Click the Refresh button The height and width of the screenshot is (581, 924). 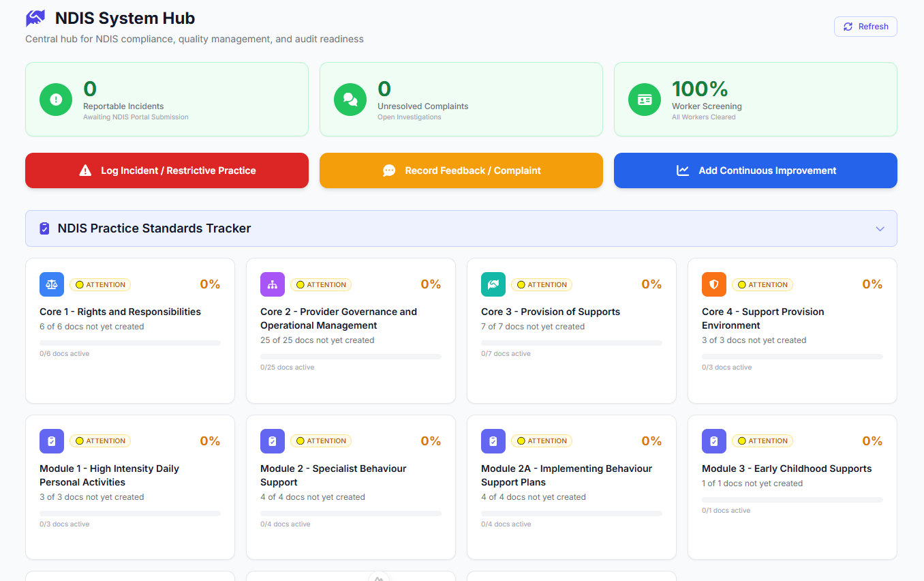point(865,26)
